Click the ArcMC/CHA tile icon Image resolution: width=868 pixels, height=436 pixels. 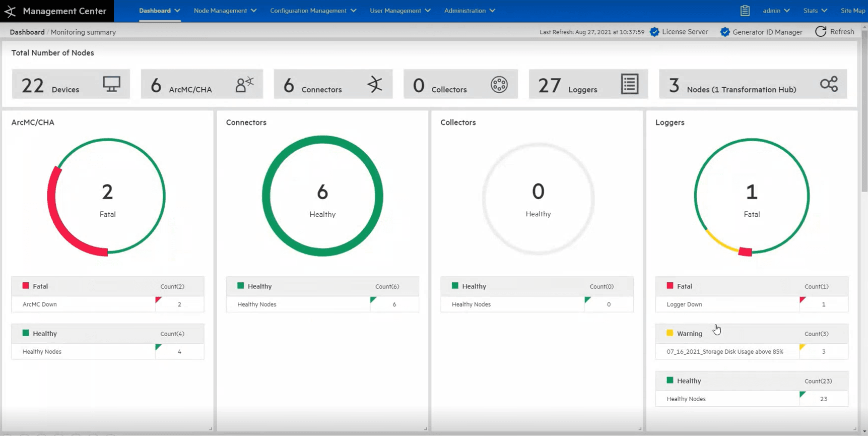[245, 84]
